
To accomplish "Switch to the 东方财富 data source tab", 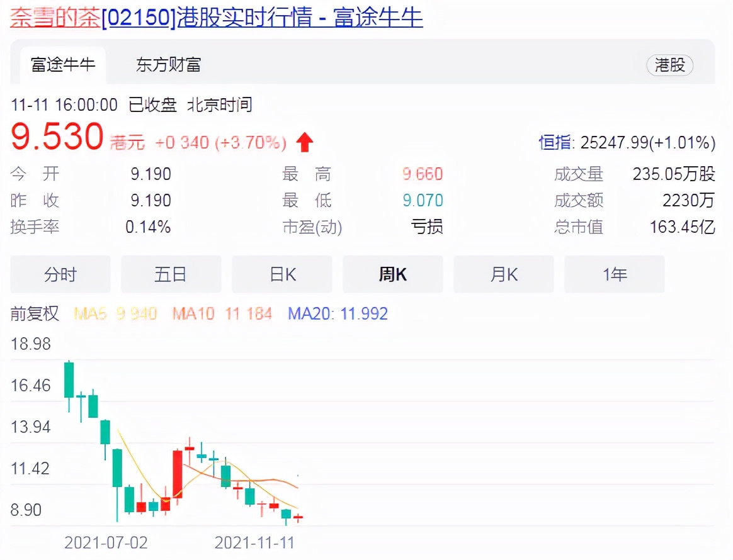I will [166, 65].
